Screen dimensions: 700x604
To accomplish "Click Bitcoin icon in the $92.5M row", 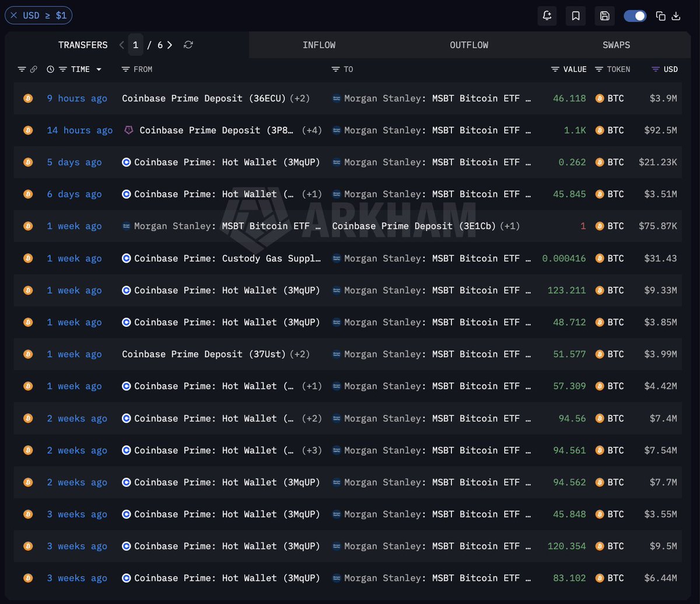I will click(28, 131).
